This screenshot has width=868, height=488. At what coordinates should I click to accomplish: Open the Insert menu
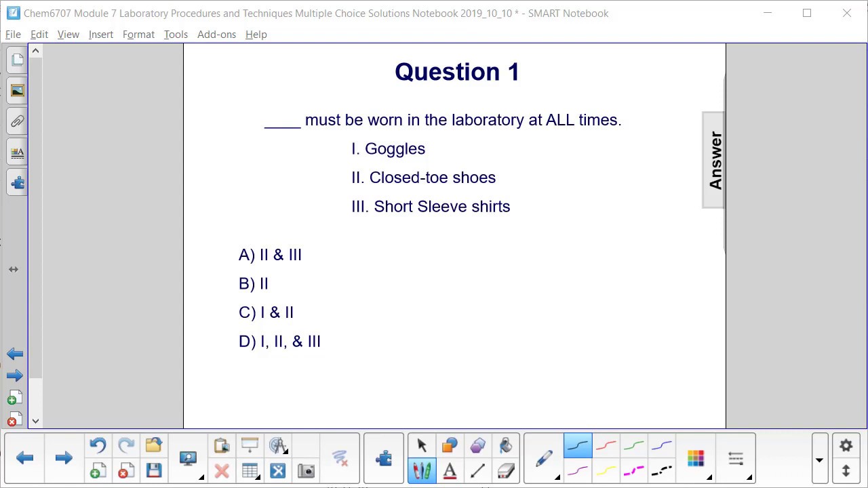[101, 34]
